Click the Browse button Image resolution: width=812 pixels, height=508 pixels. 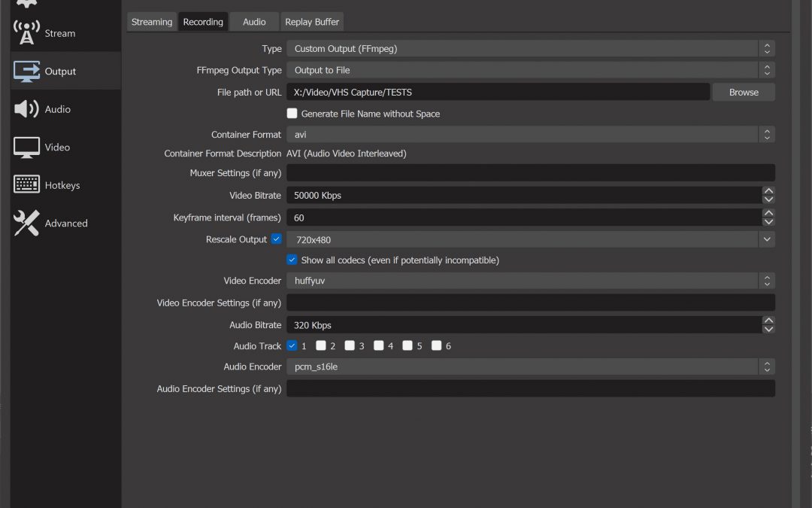pyautogui.click(x=744, y=92)
